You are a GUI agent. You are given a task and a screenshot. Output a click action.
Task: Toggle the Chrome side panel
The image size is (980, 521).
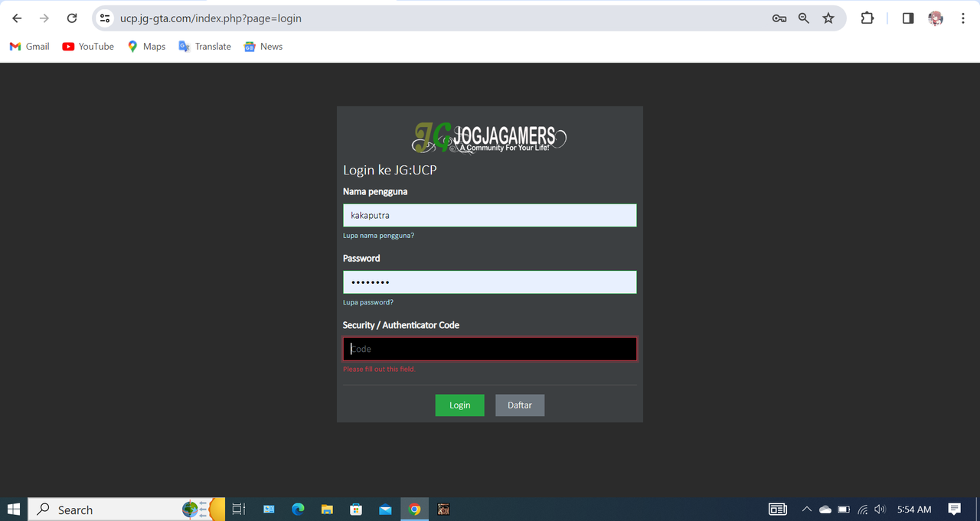click(x=908, y=18)
